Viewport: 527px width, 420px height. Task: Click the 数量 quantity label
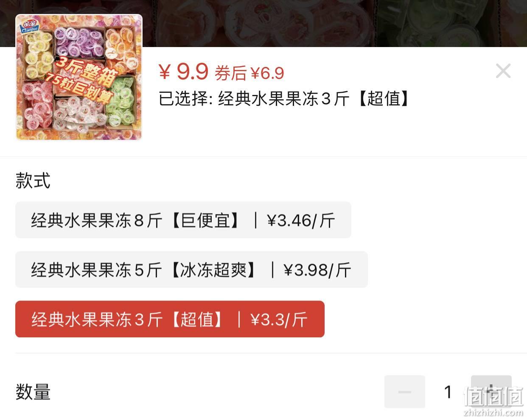tap(33, 392)
